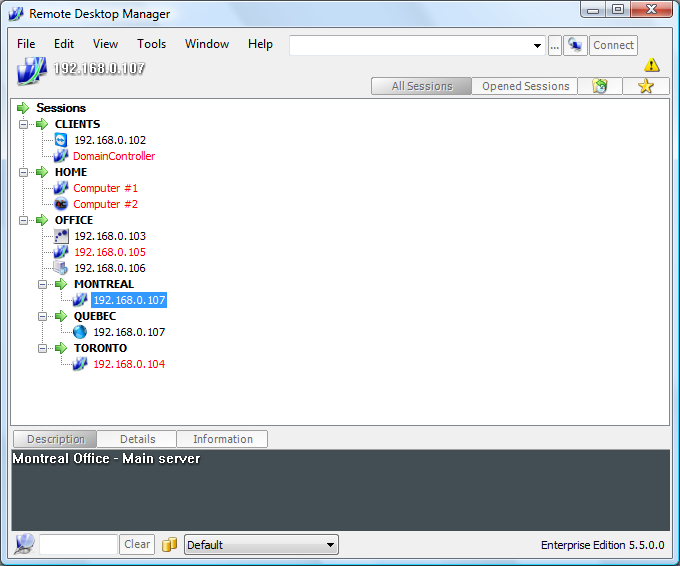This screenshot has height=566, width=680.
Task: Click the RDP icon of MONTREAL's 192.168.0.107
Action: pos(80,300)
